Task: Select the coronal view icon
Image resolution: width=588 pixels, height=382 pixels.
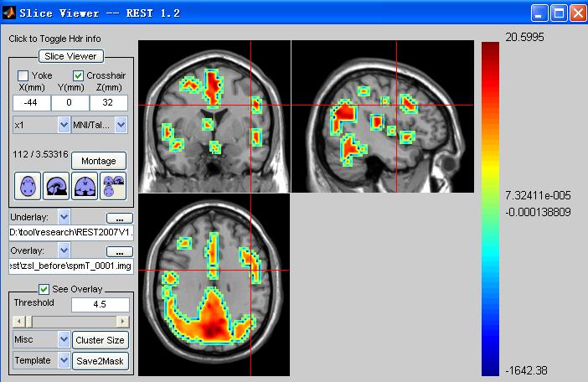Action: 85,186
